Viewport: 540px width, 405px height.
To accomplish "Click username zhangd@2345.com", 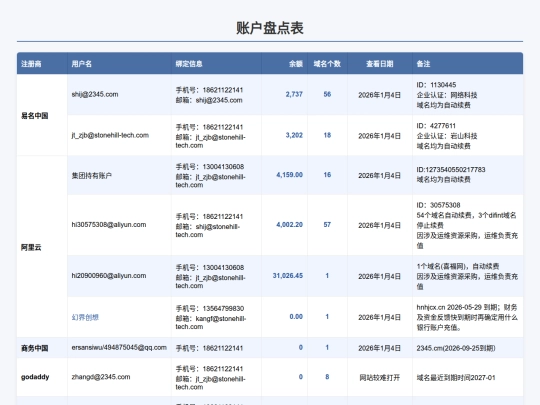I will 101,377.
